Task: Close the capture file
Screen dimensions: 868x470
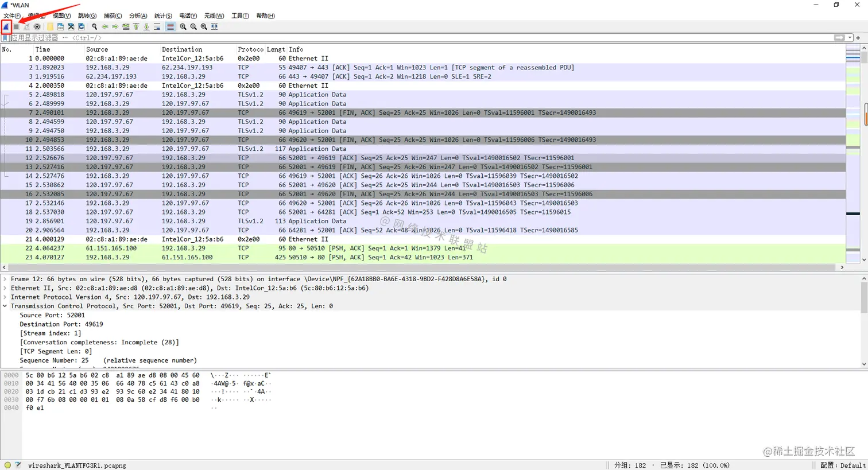Action: (71, 26)
